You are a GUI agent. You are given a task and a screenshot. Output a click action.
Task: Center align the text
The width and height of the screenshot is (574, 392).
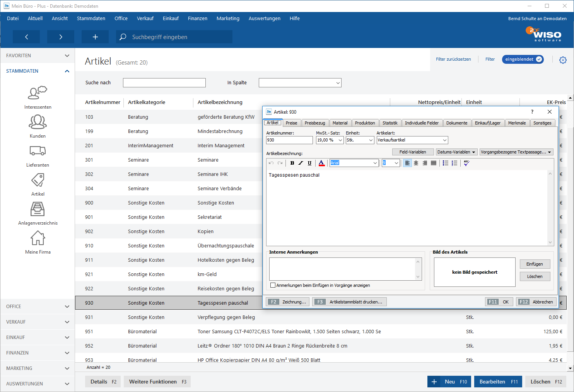416,163
